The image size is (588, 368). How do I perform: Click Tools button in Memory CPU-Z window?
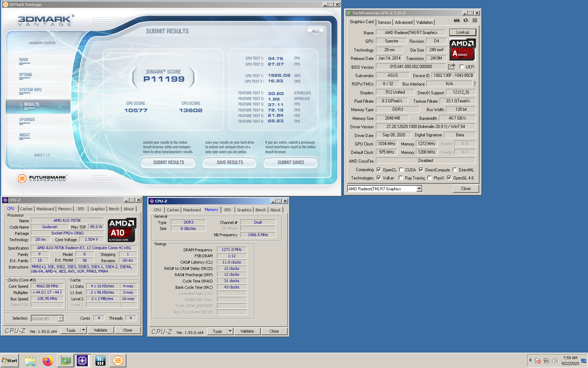point(217,331)
